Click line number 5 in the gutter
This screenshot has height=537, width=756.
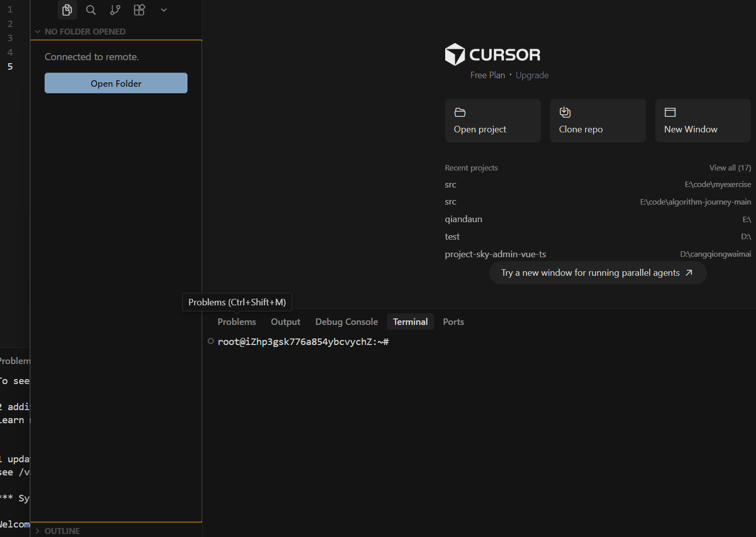coord(10,67)
